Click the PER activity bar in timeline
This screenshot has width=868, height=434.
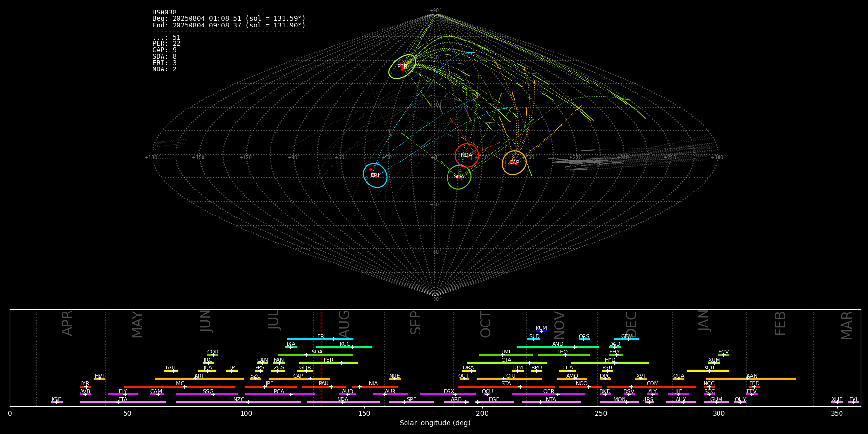coord(329,363)
